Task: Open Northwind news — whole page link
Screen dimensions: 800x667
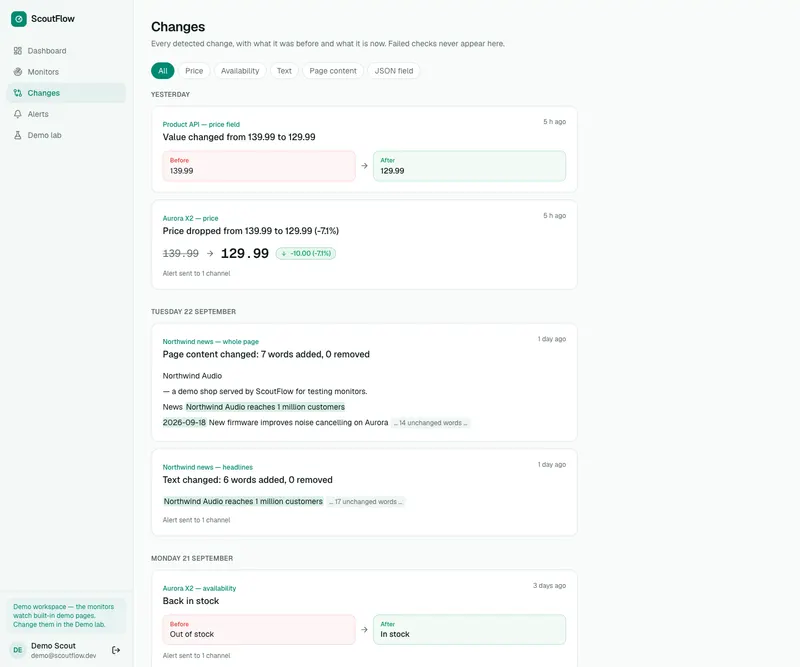Action: (x=211, y=342)
